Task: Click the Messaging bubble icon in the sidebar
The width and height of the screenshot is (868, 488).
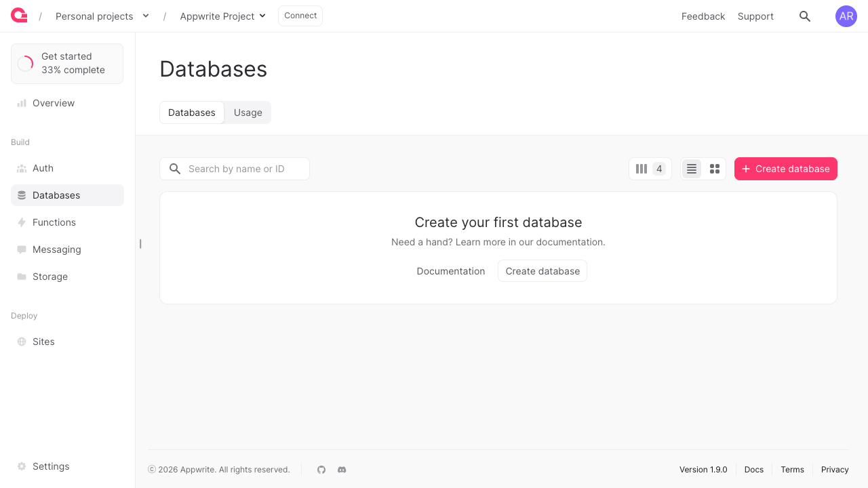Action: (22, 249)
